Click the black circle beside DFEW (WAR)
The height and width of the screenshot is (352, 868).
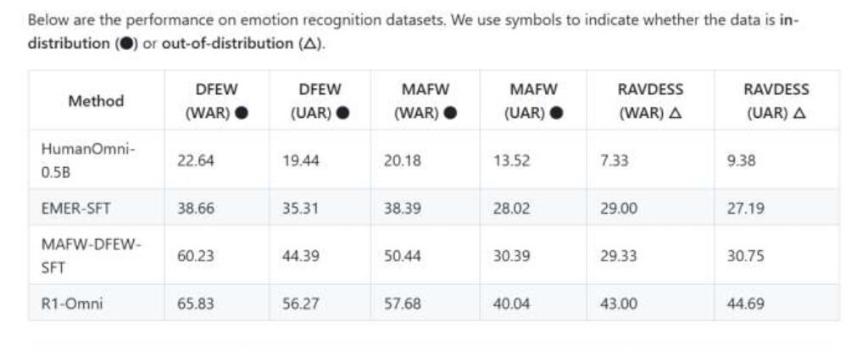click(x=242, y=113)
